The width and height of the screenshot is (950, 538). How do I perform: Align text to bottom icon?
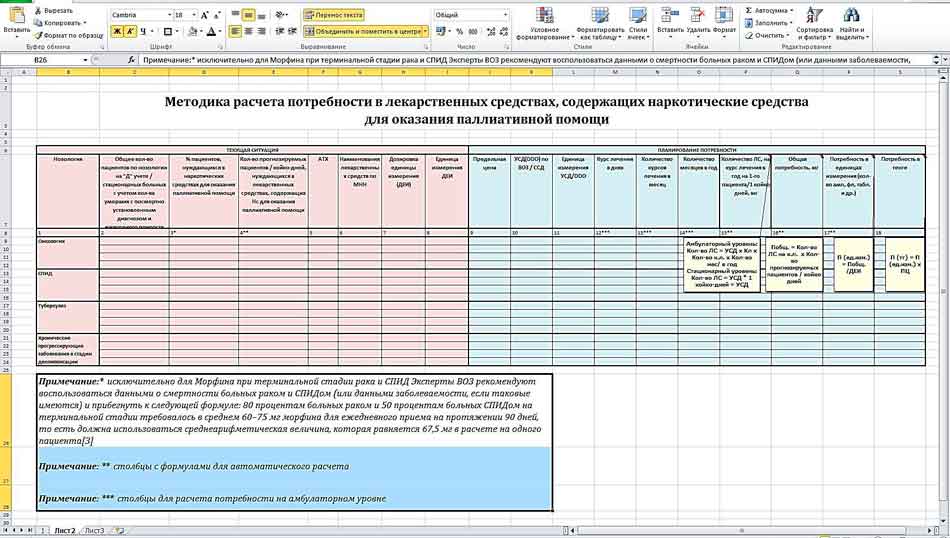pyautogui.click(x=261, y=15)
